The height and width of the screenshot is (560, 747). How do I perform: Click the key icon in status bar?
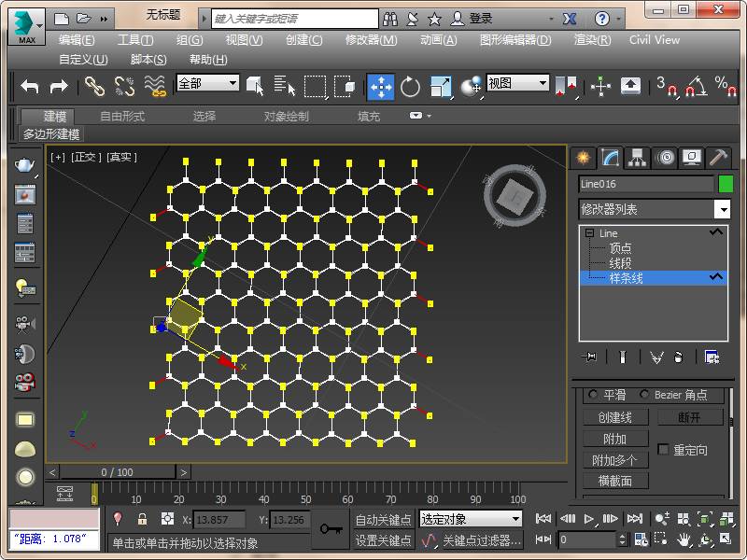(x=330, y=529)
